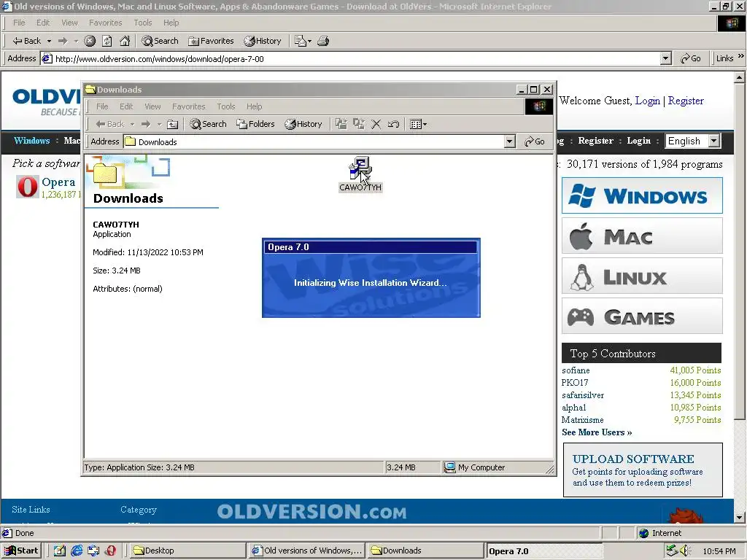Switch to Opera 7.0 taskbar button
The height and width of the screenshot is (560, 747).
(544, 551)
